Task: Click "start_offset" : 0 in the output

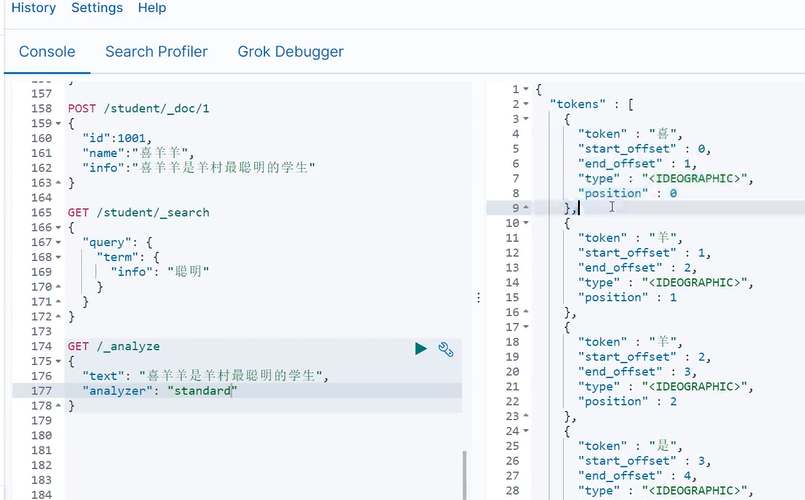Action: pyautogui.click(x=644, y=149)
